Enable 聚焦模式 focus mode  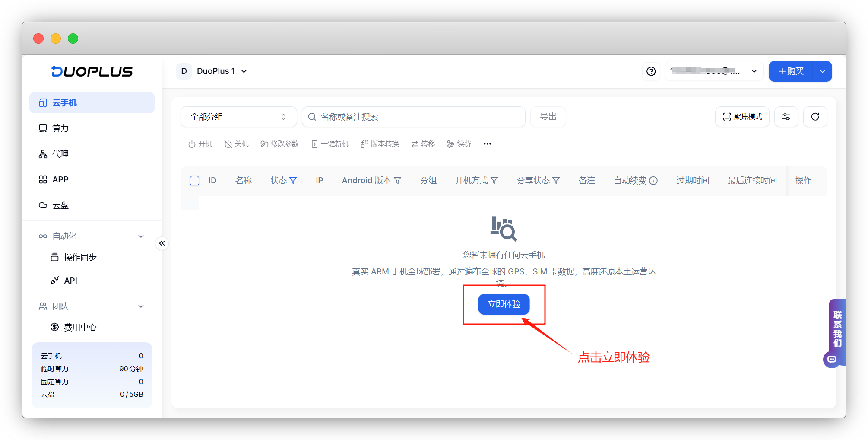click(742, 117)
